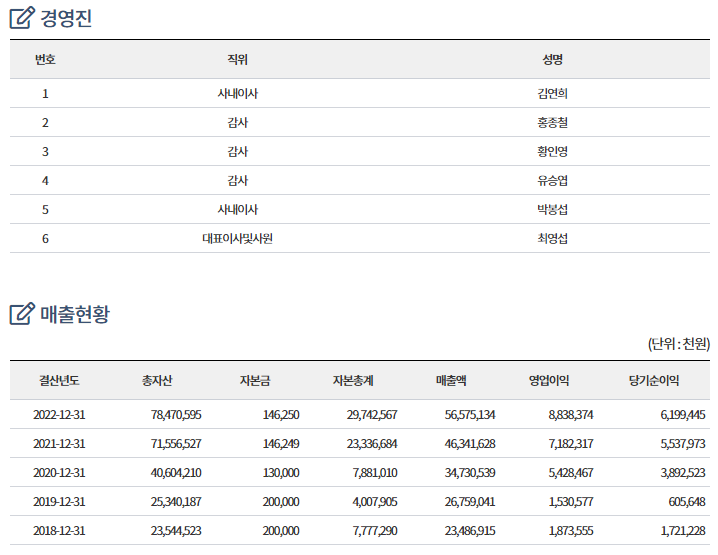Screen dimensions: 718x555
Task: Click the (단위 : 천원) unit label
Action: coord(678,344)
